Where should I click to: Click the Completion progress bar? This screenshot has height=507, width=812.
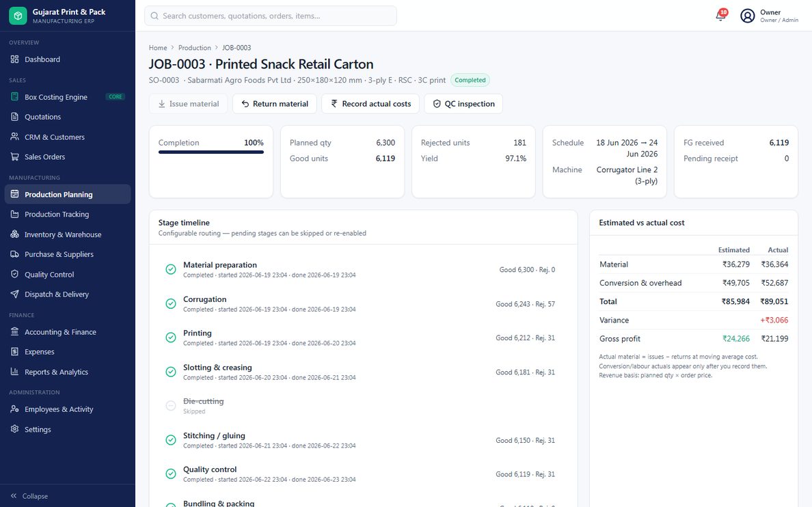[211, 152]
